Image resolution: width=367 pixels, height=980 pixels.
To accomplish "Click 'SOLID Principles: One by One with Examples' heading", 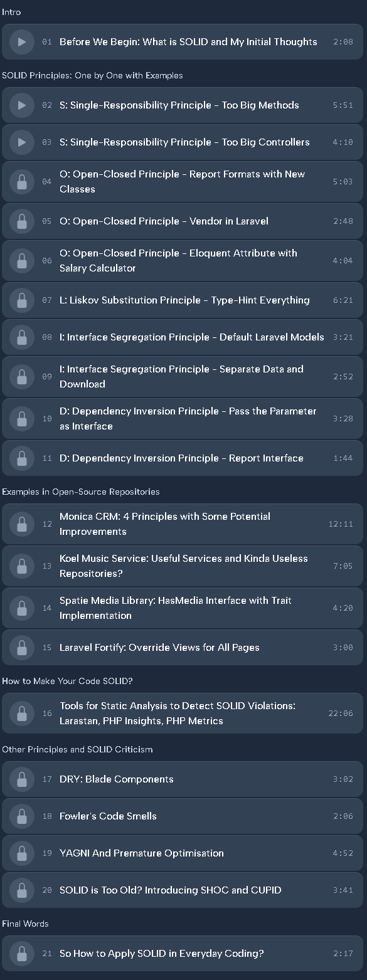I will click(x=92, y=76).
